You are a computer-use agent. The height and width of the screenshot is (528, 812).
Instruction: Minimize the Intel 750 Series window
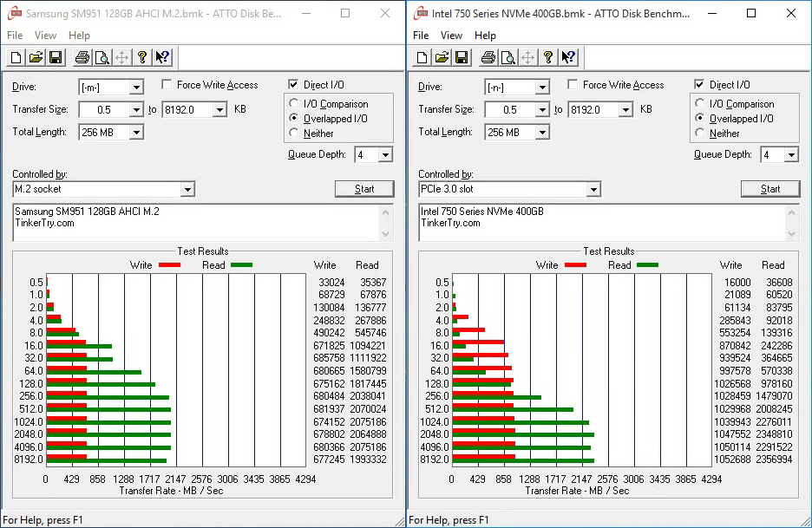tap(712, 14)
